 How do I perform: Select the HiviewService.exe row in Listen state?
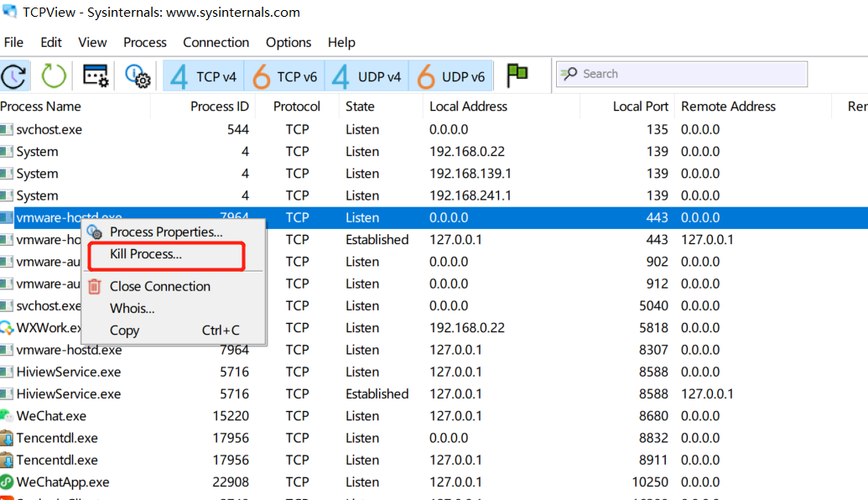(434, 372)
